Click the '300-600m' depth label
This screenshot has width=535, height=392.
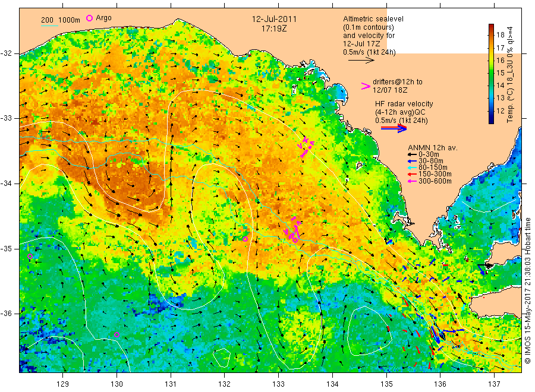pyautogui.click(x=435, y=181)
